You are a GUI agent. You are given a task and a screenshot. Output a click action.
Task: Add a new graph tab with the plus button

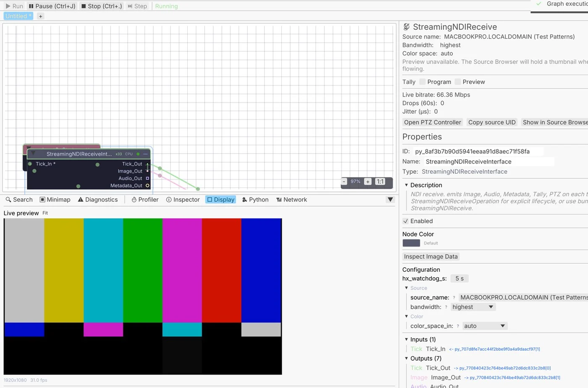click(x=40, y=16)
